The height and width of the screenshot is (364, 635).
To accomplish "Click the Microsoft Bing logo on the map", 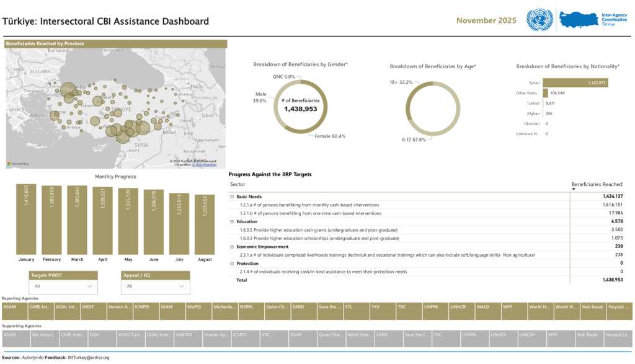I will click(x=19, y=164).
